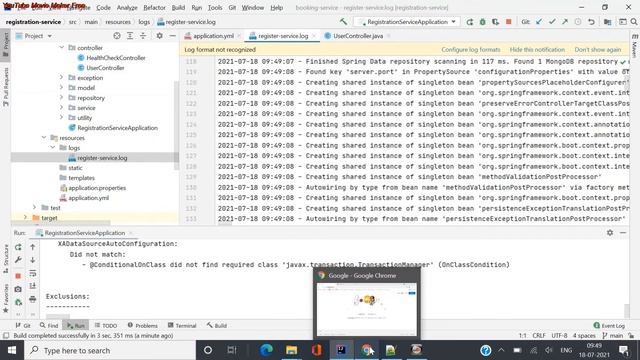
Task: Expand the model folder
Action: [62, 87]
